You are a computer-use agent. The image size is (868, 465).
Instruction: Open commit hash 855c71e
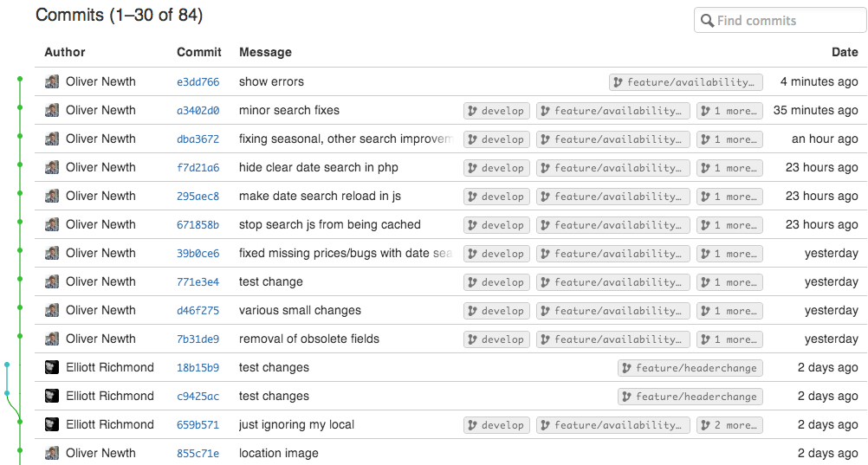click(198, 454)
